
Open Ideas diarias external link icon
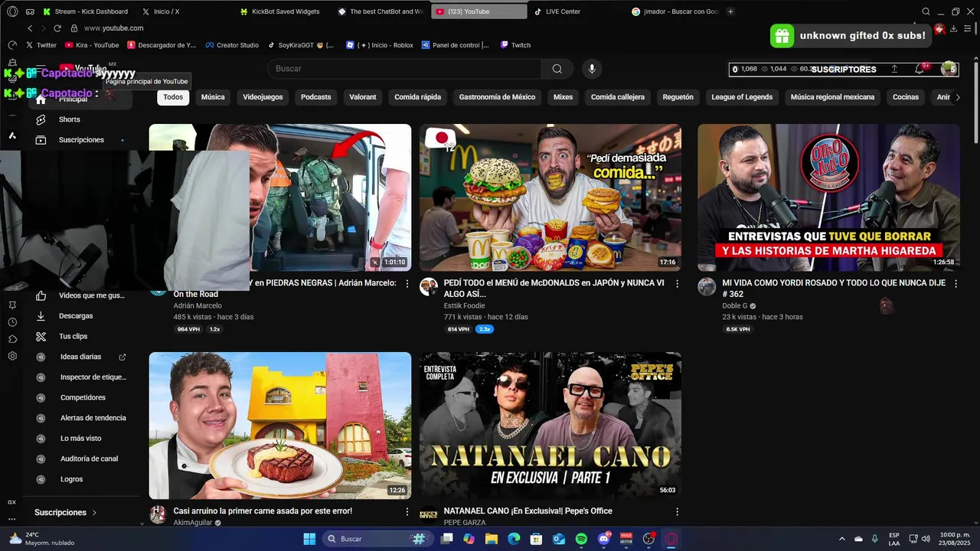122,357
